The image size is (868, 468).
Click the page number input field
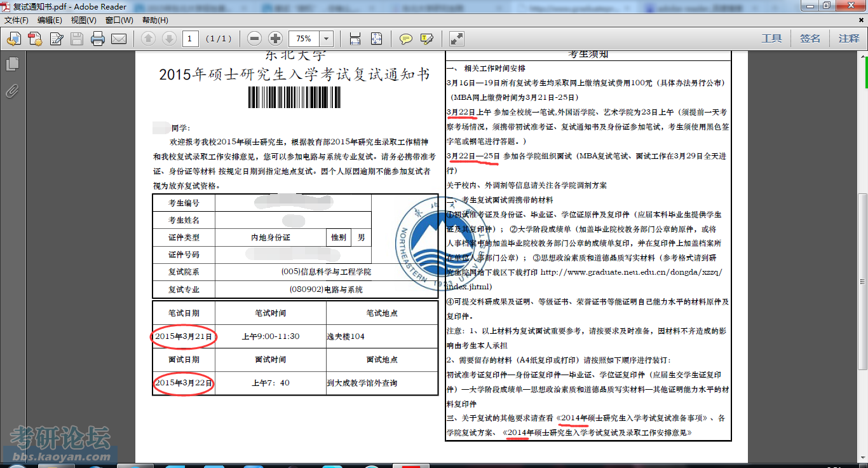190,39
